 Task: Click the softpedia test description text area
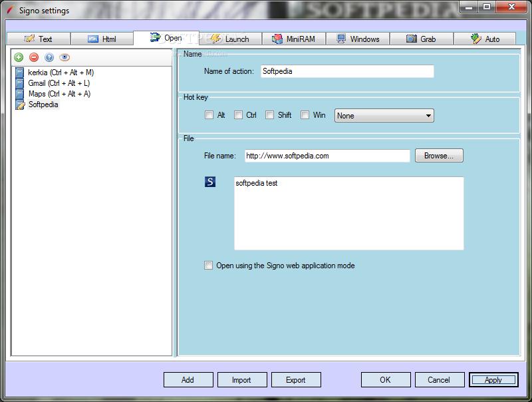tap(348, 213)
